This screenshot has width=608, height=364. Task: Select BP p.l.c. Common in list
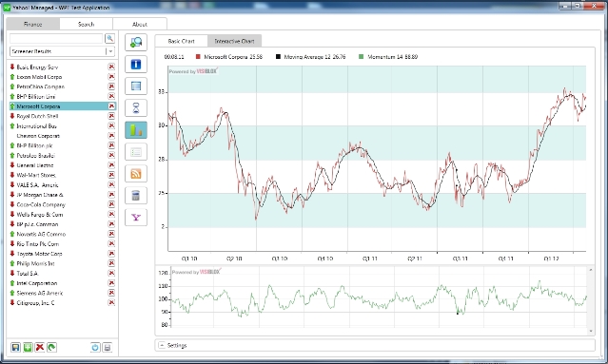click(x=63, y=224)
